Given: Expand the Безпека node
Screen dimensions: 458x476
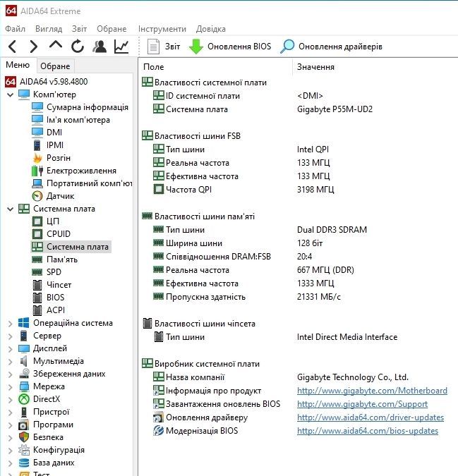Looking at the screenshot, I should click(11, 438).
